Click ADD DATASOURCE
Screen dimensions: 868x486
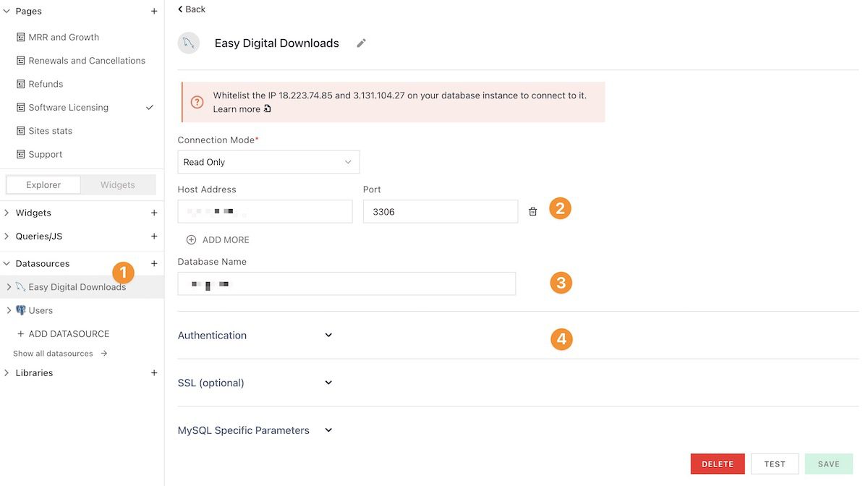coord(63,334)
